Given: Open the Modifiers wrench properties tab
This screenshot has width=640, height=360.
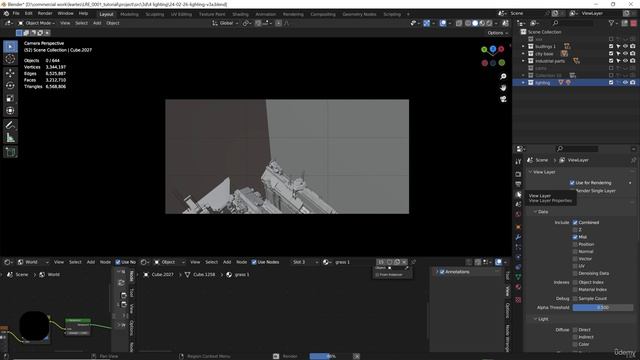Looking at the screenshot, I should point(518,237).
